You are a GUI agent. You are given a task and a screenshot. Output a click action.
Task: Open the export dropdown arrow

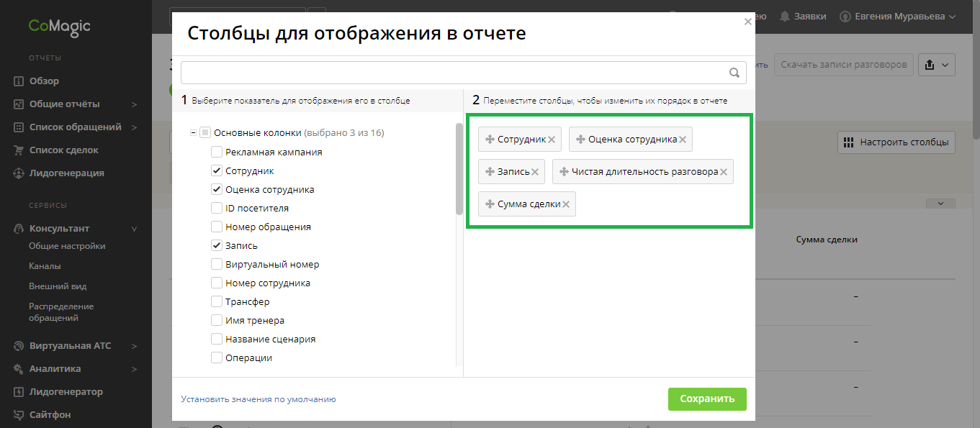945,65
